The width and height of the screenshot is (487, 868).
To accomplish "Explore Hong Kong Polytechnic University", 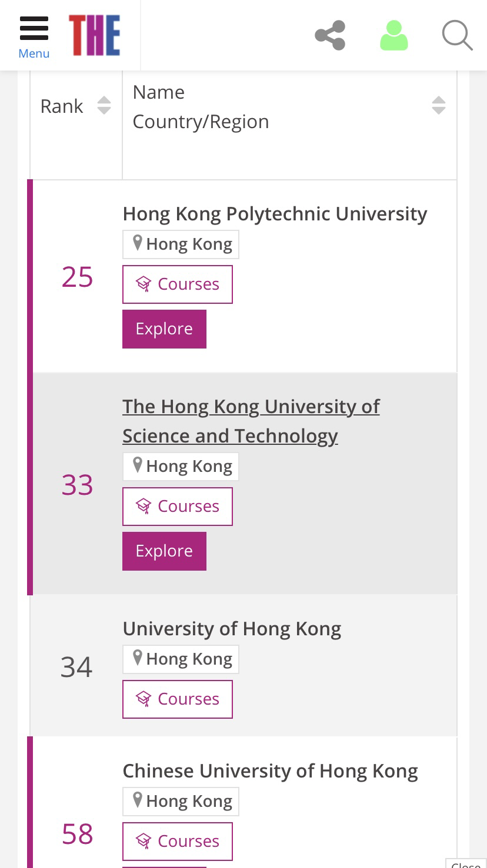I will [x=164, y=329].
